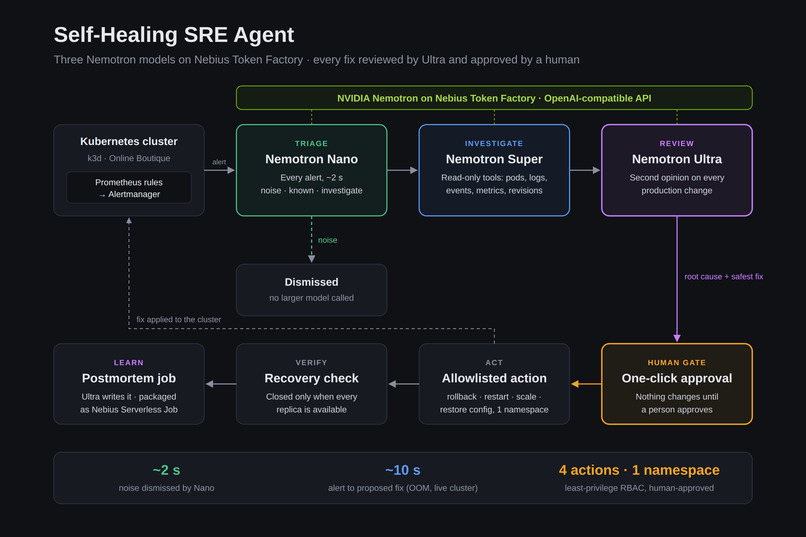806x537 pixels.
Task: Click the INVESTIGATE stage label
Action: tap(494, 143)
